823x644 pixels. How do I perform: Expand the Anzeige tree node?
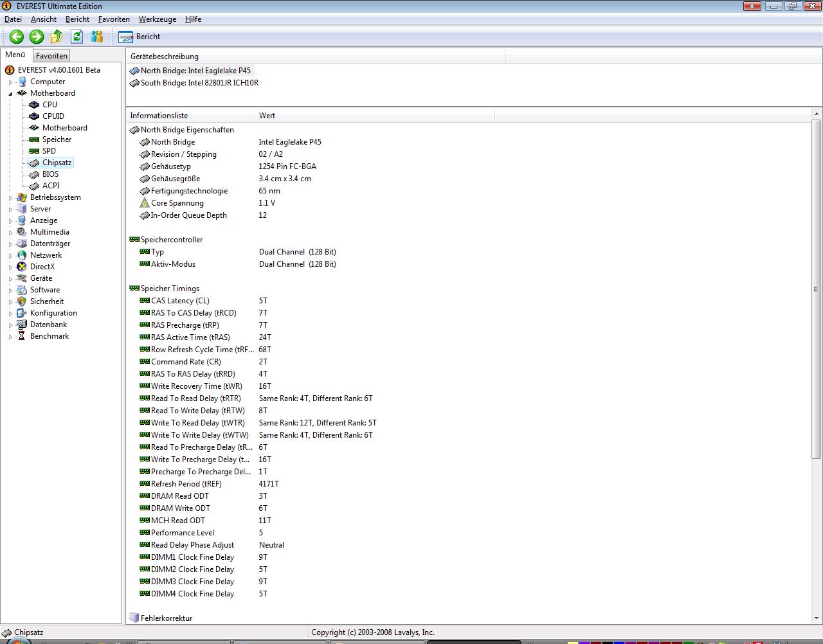click(10, 221)
